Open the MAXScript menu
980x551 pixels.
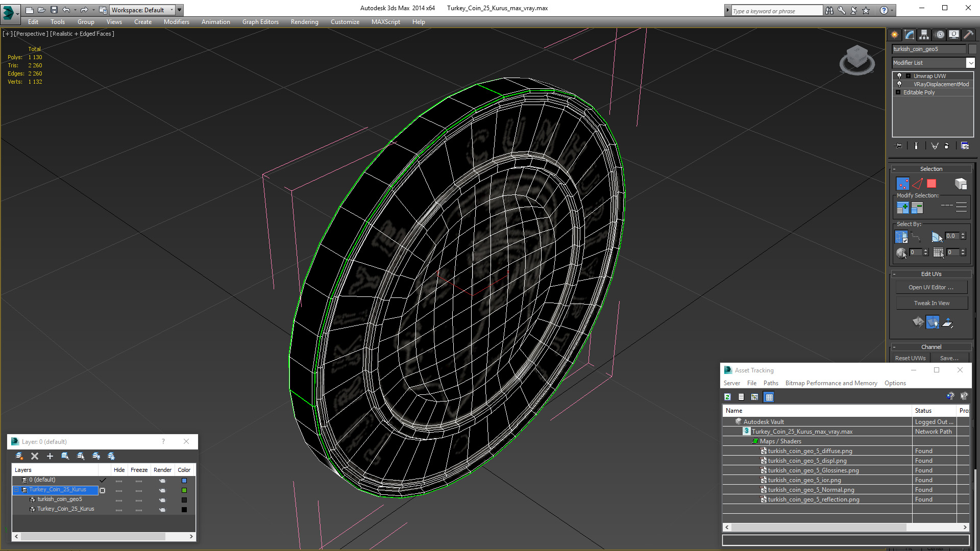click(385, 22)
